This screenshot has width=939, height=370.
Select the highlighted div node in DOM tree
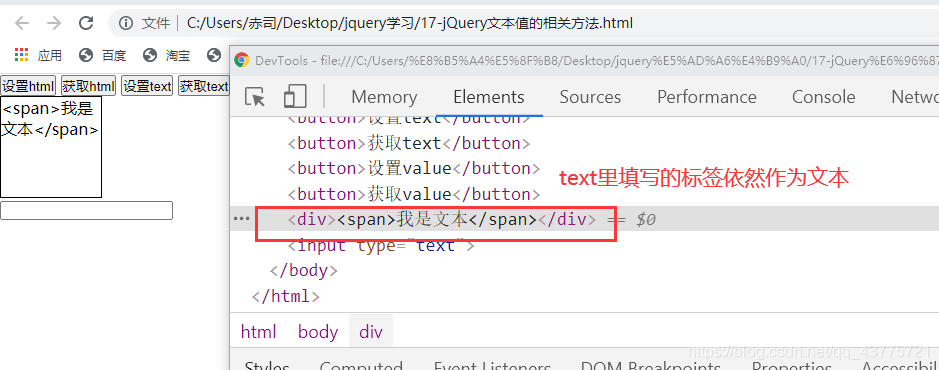tap(441, 220)
